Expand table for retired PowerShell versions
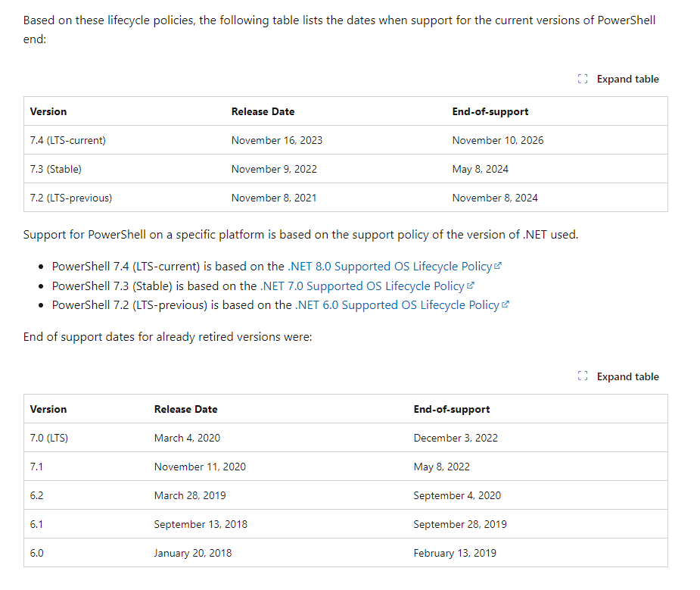The width and height of the screenshot is (700, 590). pos(618,376)
